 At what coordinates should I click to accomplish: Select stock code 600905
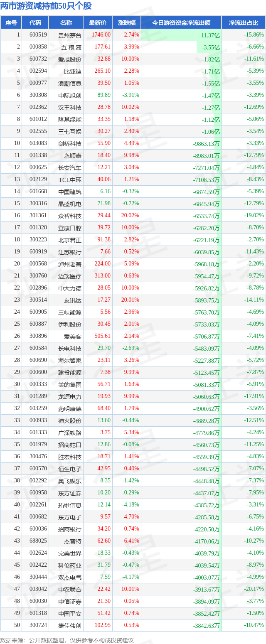tap(38, 312)
